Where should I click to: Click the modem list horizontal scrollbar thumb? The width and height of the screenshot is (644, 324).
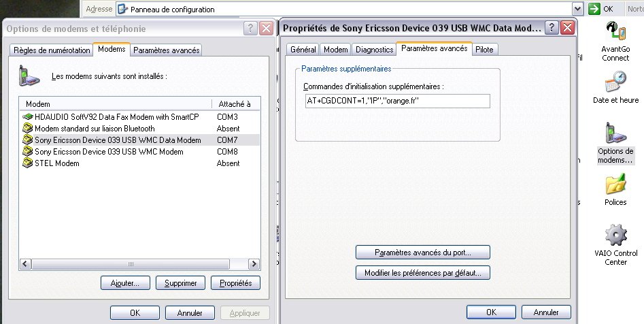(x=131, y=264)
